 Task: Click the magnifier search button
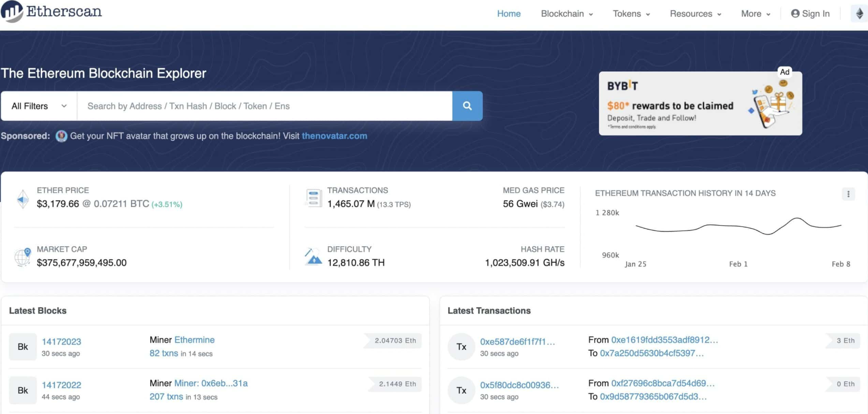467,106
